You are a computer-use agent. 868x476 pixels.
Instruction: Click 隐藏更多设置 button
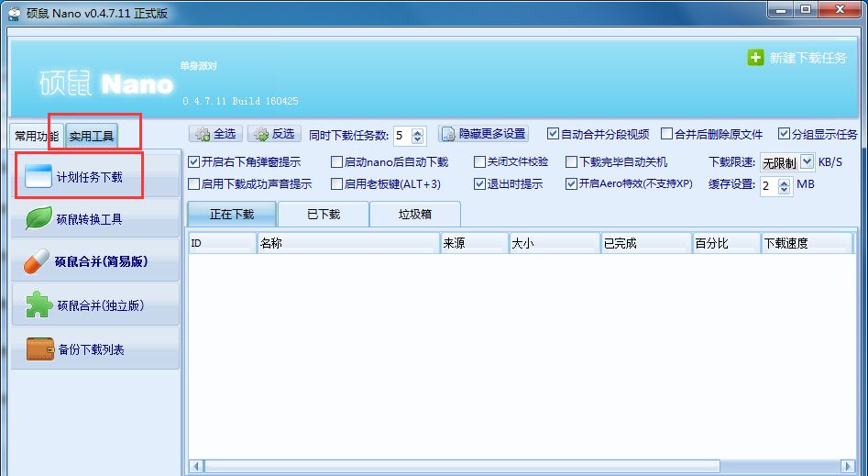483,134
